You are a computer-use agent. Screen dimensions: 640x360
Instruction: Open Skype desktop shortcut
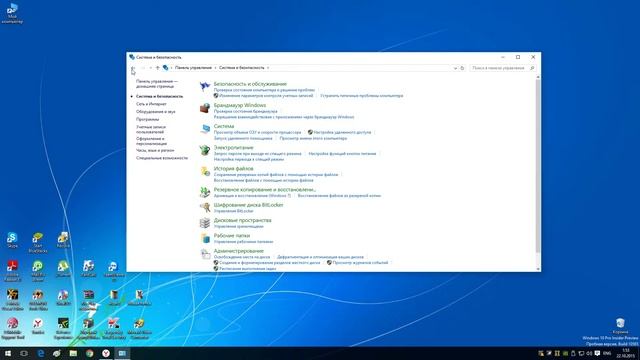pos(12,240)
